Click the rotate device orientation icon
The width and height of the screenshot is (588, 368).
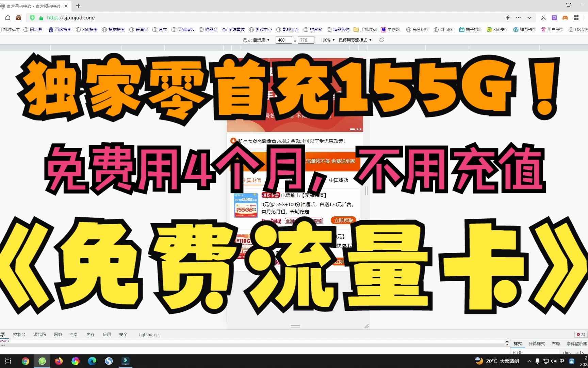tap(382, 40)
